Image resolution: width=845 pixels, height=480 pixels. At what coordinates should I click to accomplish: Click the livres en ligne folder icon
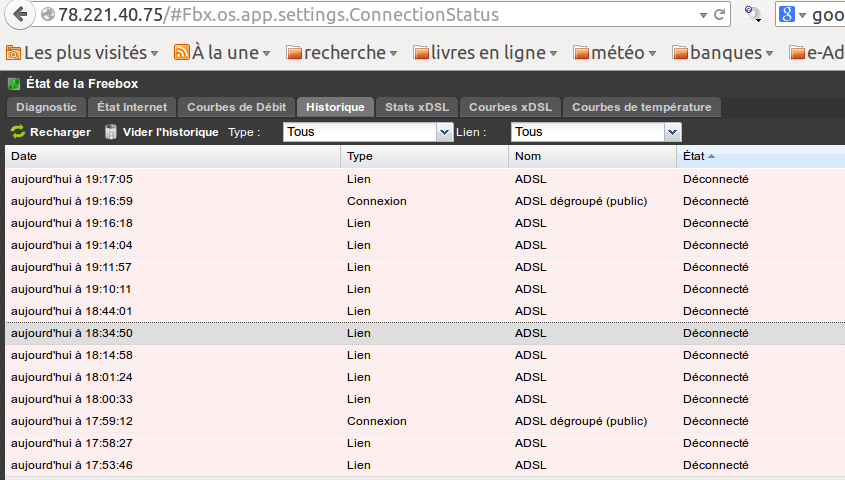[x=421, y=53]
